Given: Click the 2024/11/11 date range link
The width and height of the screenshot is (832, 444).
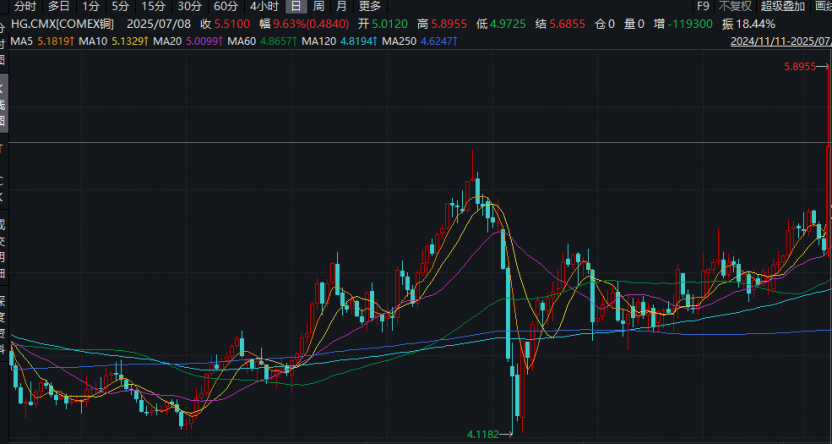Looking at the screenshot, I should 780,41.
